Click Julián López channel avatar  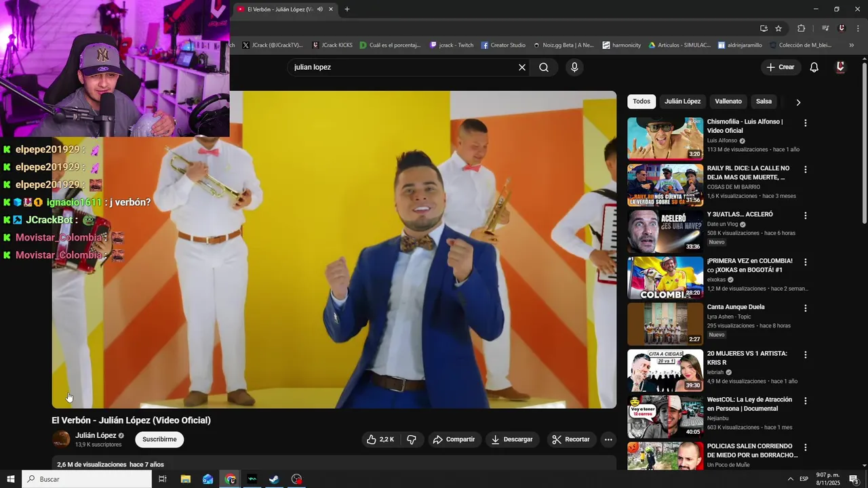[61, 439]
